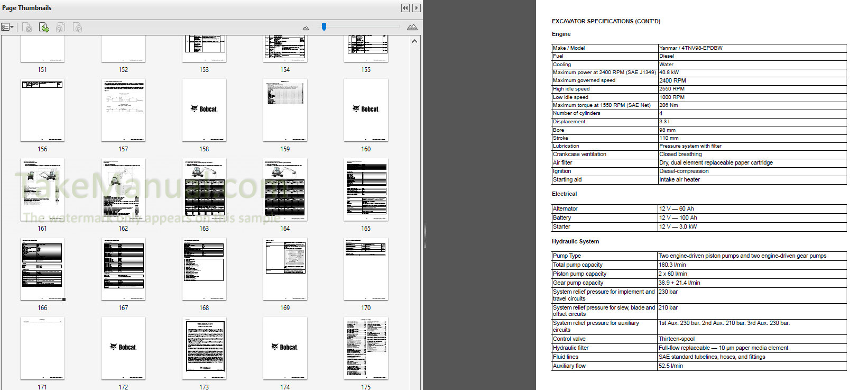Click the extract pages icon
868x390 pixels.
point(44,28)
